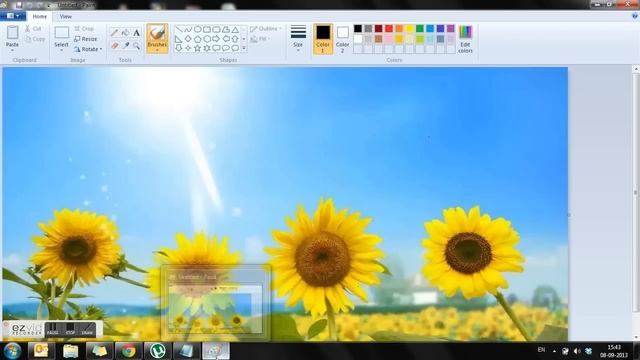Choose the Triangle shape
Screen dimensions: 640x360
(x=235, y=29)
